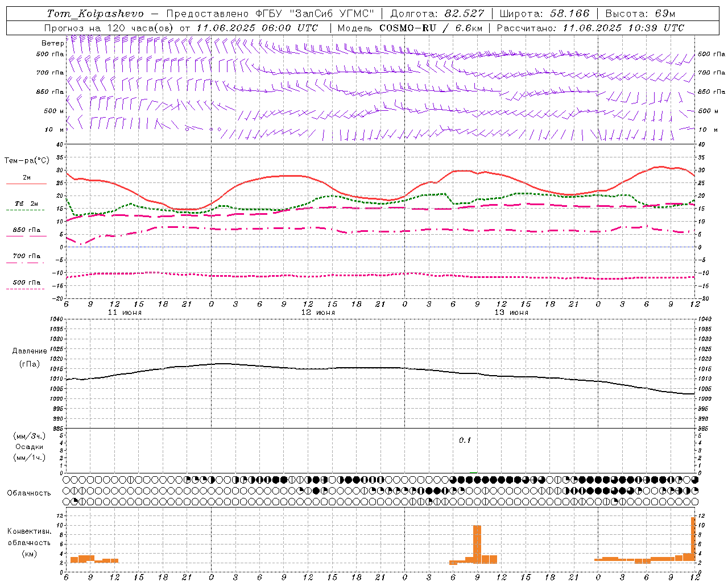Click the 13 июня date label

click(x=511, y=313)
